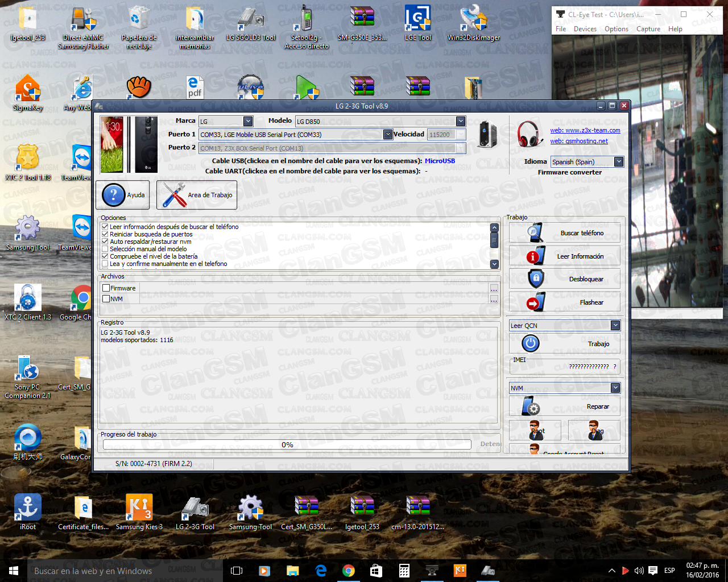Open the Windows Store taskbar icon
This screenshot has width=728, height=582.
click(377, 571)
